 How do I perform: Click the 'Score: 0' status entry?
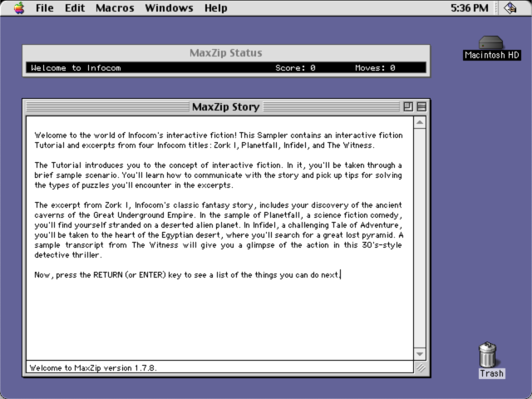295,68
